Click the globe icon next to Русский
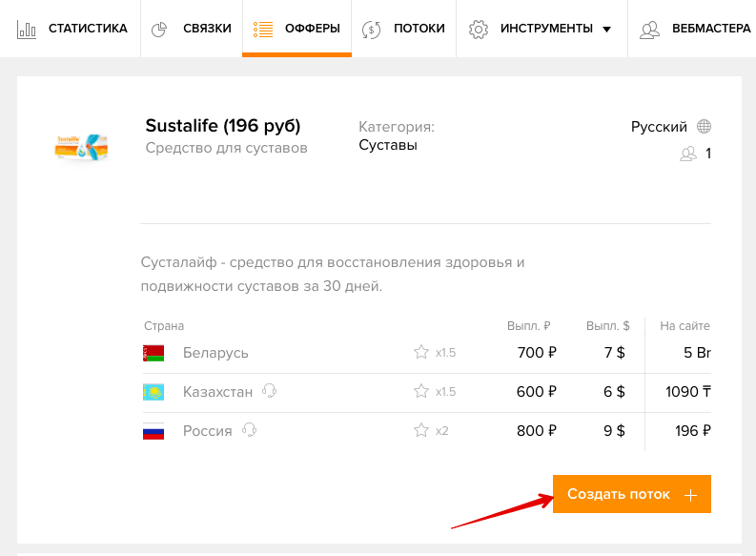The height and width of the screenshot is (556, 756). pos(704,126)
